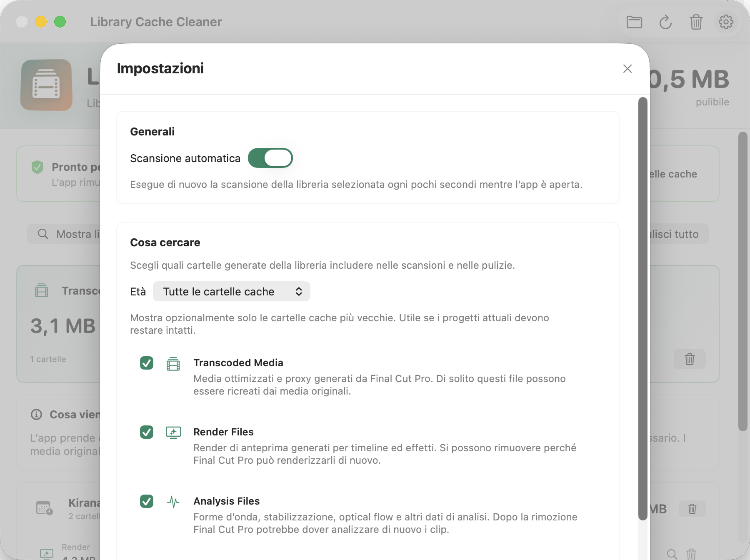Click the calendar library icon beside Kirana

point(44,508)
